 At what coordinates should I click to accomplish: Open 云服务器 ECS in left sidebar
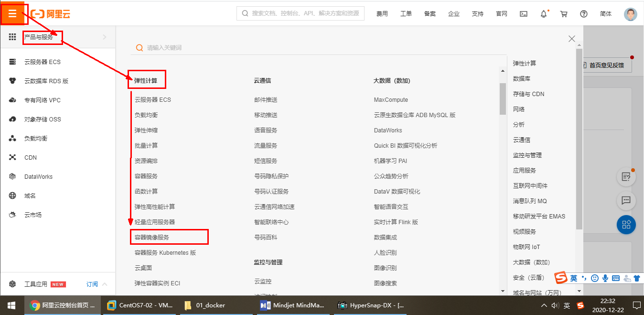tap(43, 62)
